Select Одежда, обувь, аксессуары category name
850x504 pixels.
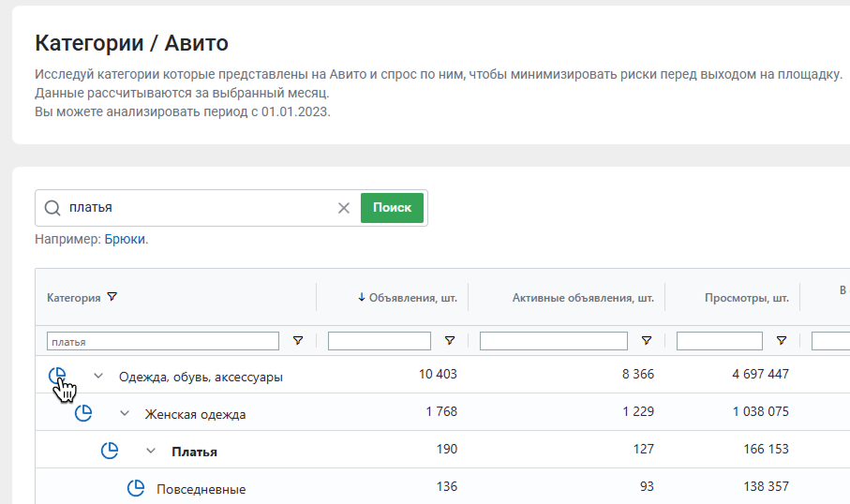(201, 378)
